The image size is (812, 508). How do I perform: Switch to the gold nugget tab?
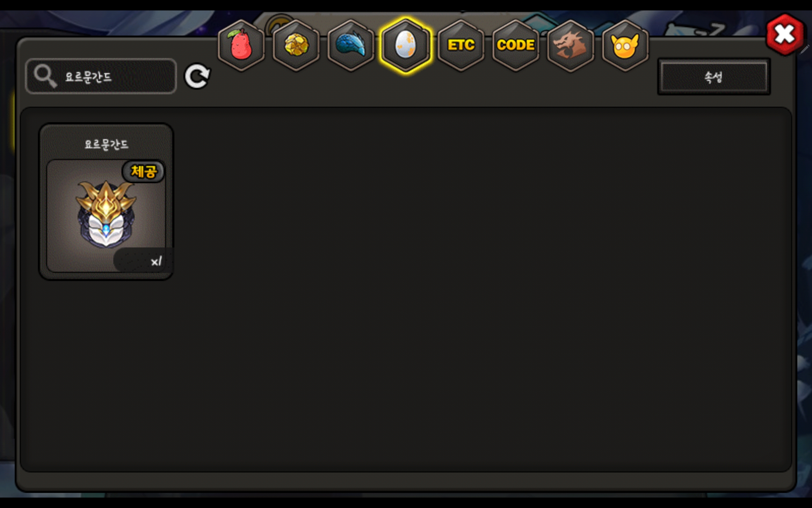pyautogui.click(x=296, y=45)
